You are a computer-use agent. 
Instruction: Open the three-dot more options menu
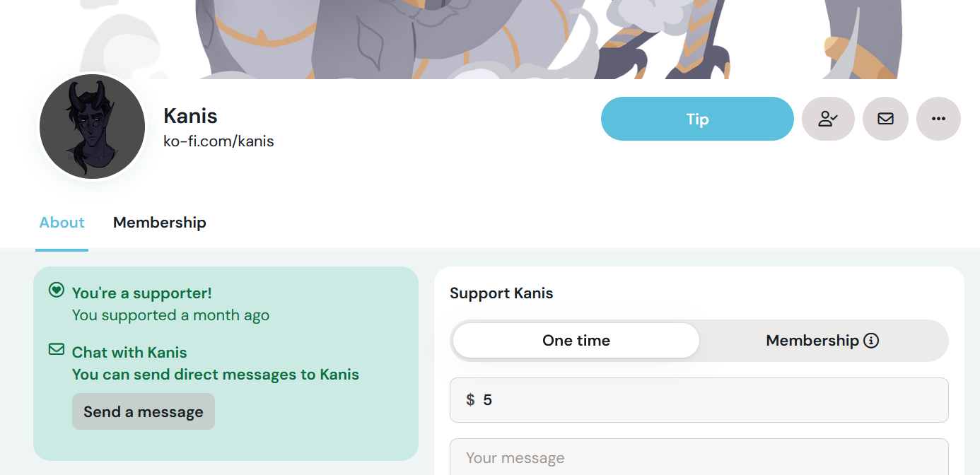point(938,119)
